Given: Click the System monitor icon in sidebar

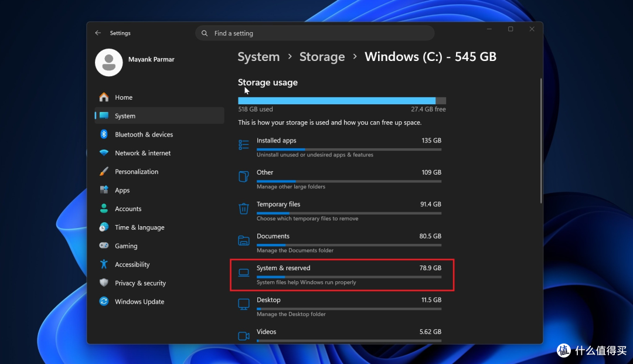Looking at the screenshot, I should pyautogui.click(x=104, y=116).
